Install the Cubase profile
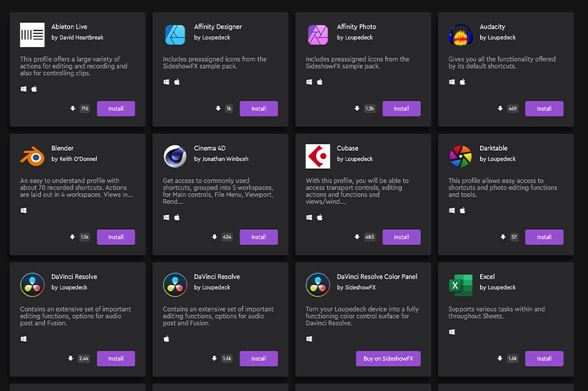 pyautogui.click(x=402, y=237)
